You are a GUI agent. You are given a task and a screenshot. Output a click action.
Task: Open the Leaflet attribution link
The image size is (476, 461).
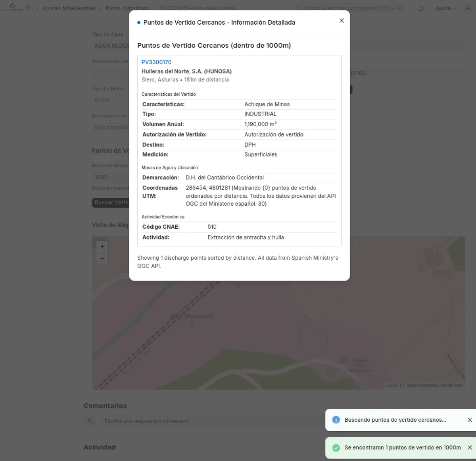[x=392, y=385]
